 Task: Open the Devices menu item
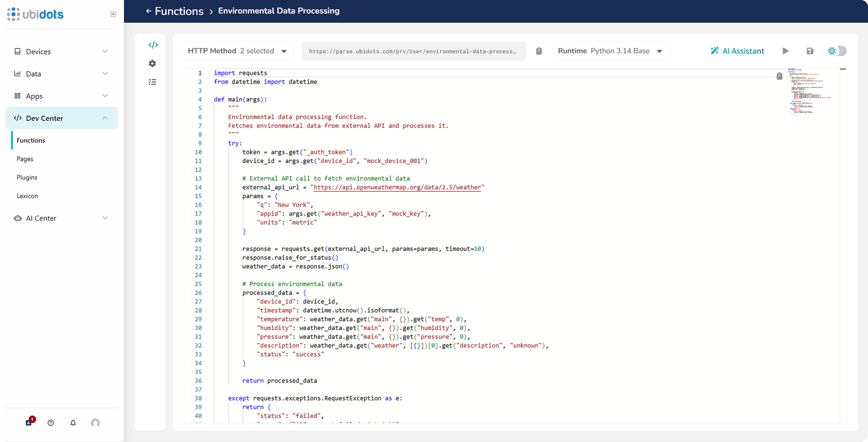pyautogui.click(x=62, y=51)
